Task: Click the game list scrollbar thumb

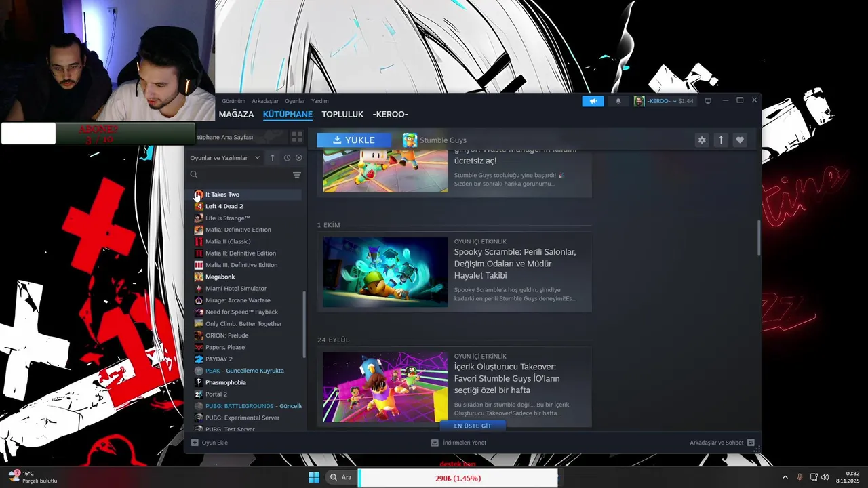Action: (304, 325)
